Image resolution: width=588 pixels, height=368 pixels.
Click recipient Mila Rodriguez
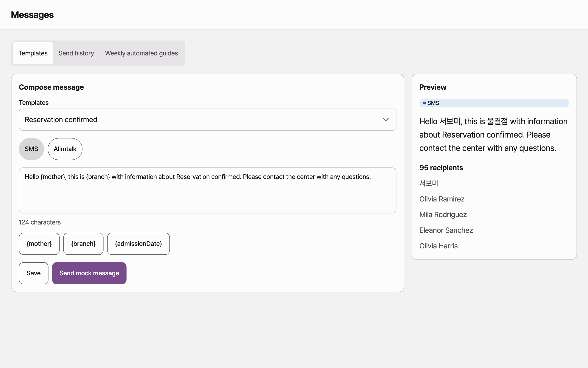[x=443, y=214]
